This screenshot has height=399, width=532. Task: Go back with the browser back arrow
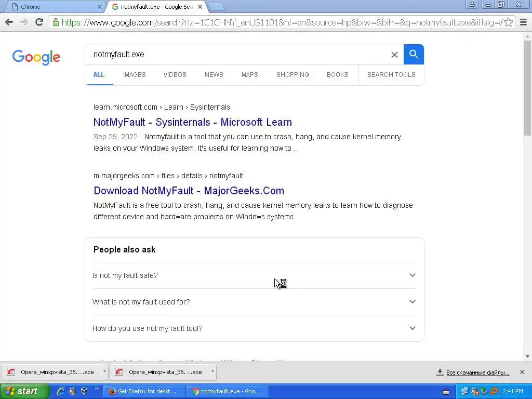[9, 22]
